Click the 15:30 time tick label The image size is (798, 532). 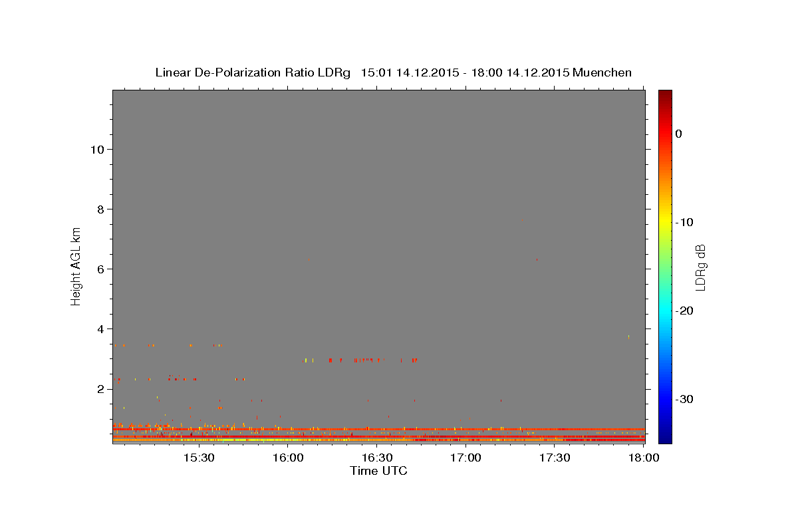click(x=198, y=458)
